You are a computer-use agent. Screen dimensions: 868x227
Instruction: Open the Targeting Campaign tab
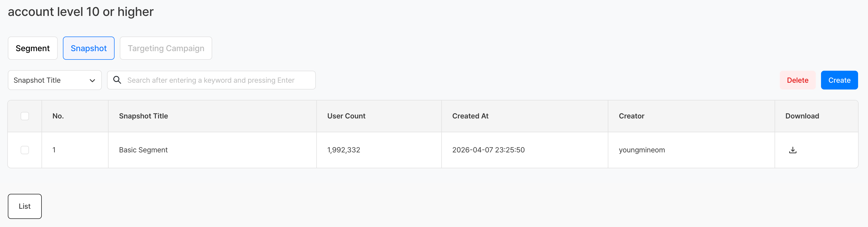click(166, 48)
